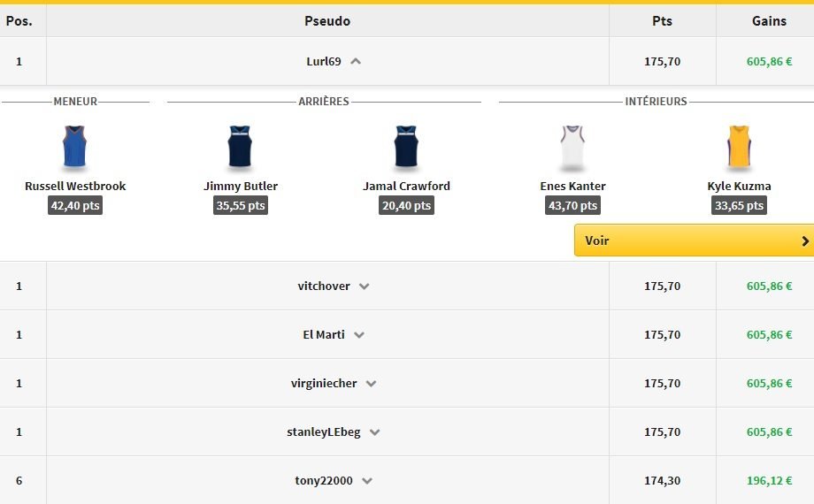This screenshot has height=504, width=814.
Task: Click the Pseudo column header
Action: pyautogui.click(x=327, y=21)
